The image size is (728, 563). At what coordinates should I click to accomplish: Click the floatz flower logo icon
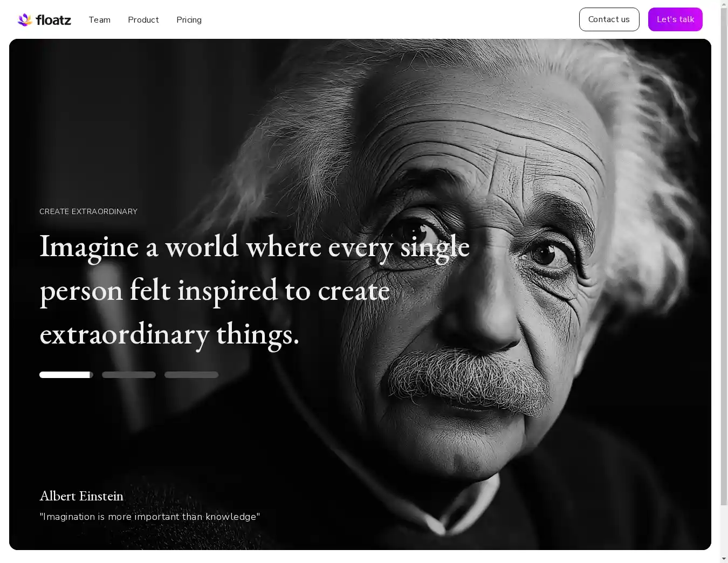point(25,20)
